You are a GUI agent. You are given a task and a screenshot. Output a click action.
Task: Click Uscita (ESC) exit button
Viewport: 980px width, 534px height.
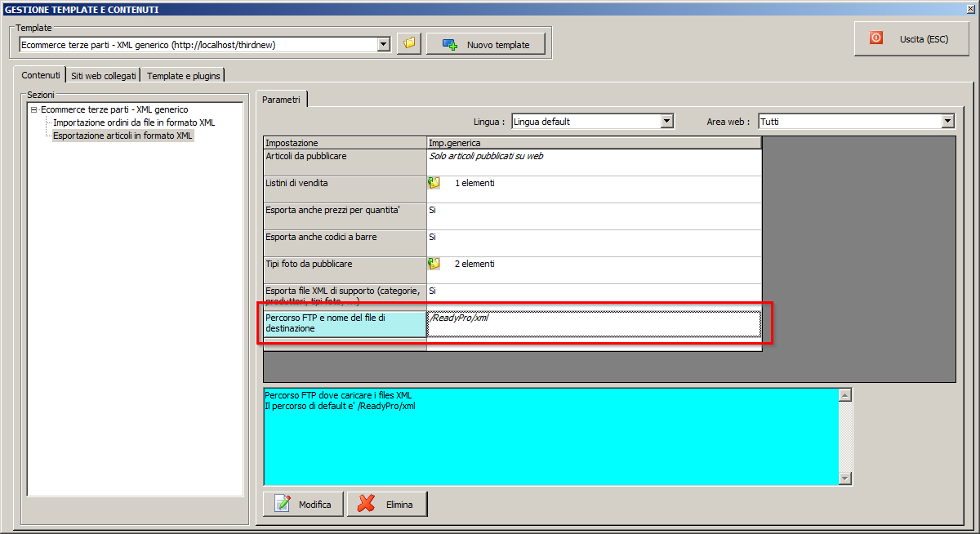click(911, 38)
